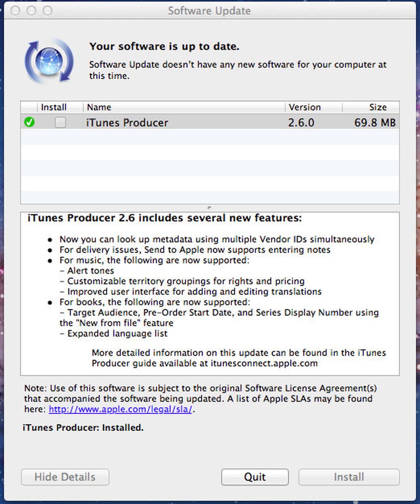Click 'Improved user interface for adding and editing translations'
The height and width of the screenshot is (504, 420).
(191, 292)
